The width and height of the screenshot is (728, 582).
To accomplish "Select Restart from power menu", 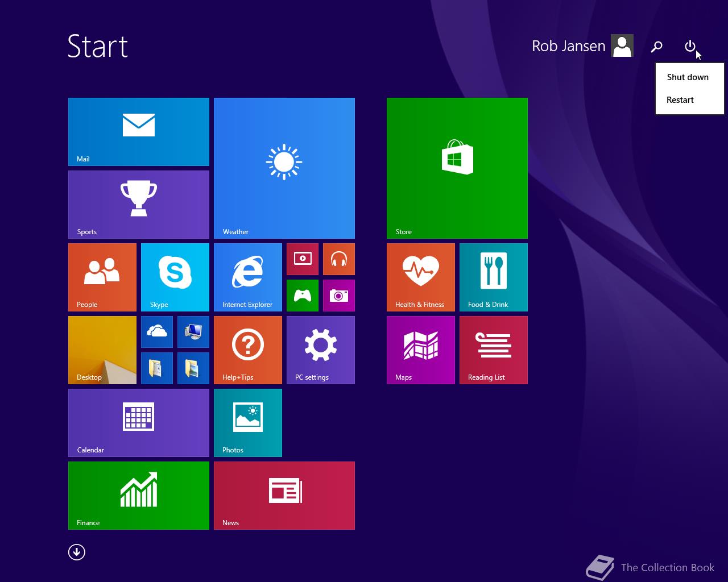I will (689, 100).
